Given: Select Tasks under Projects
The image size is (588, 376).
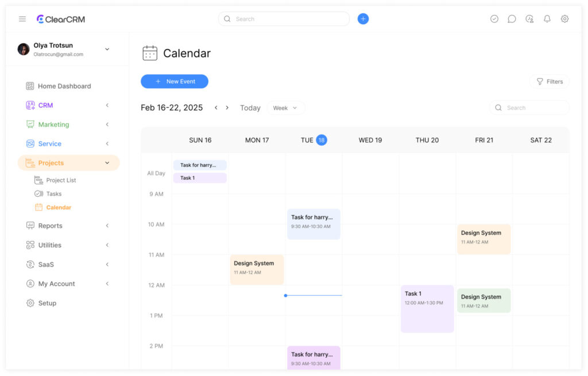Looking at the screenshot, I should [x=53, y=194].
